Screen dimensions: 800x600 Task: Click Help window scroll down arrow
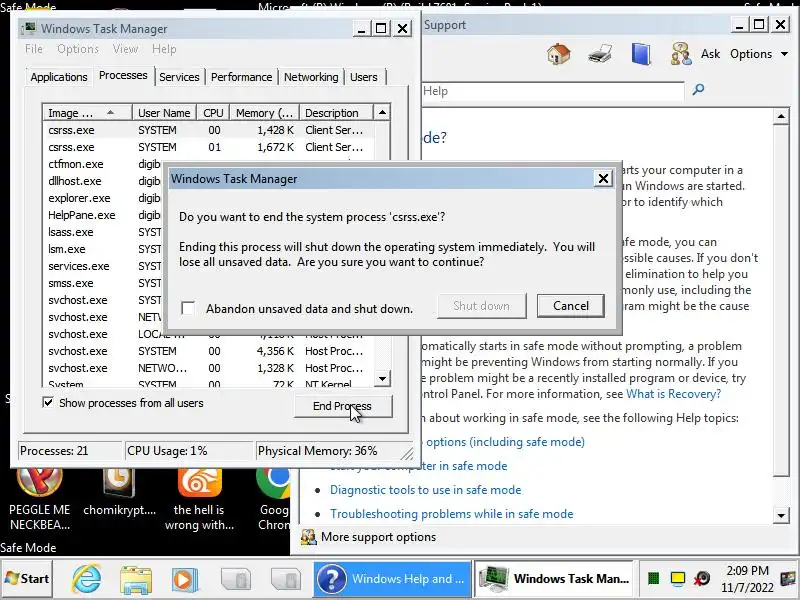(781, 515)
